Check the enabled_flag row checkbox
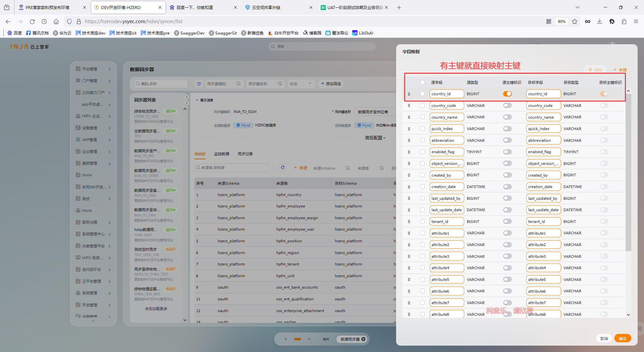 (x=422, y=152)
